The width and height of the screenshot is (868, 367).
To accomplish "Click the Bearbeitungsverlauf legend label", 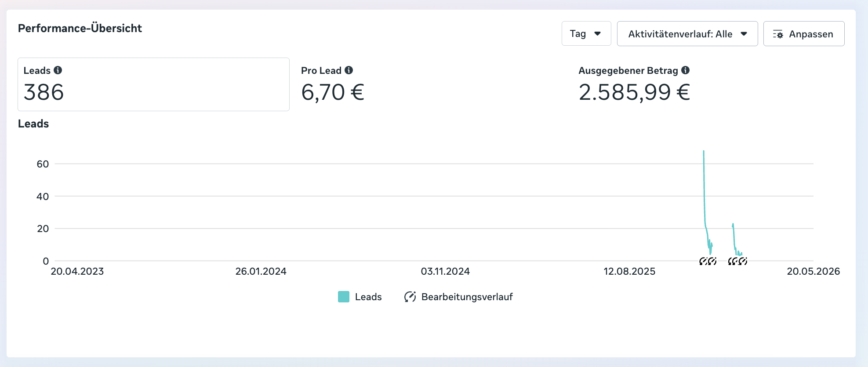I will point(467,297).
